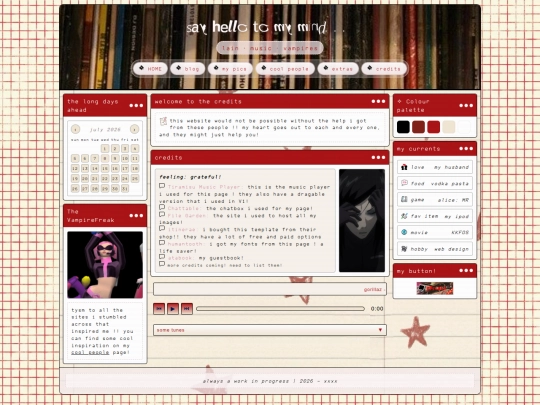This screenshot has width=540, height=405.
Task: Open the extras page
Action: point(338,69)
